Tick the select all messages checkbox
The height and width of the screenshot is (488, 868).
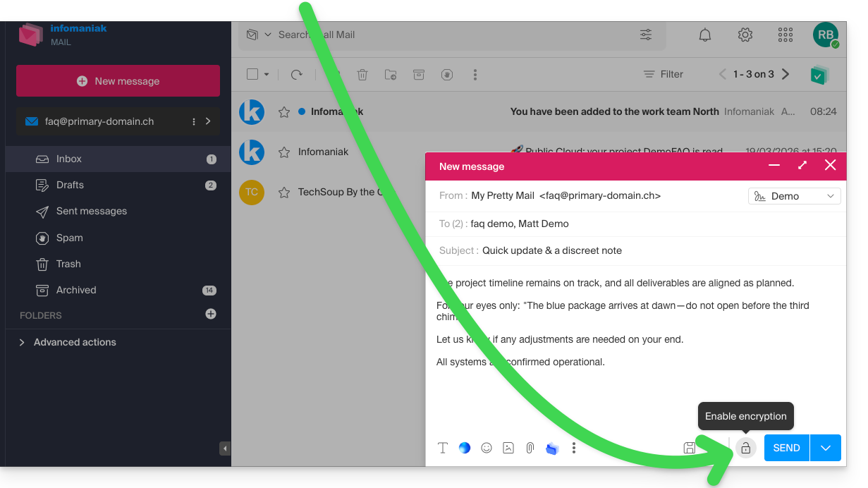[252, 74]
